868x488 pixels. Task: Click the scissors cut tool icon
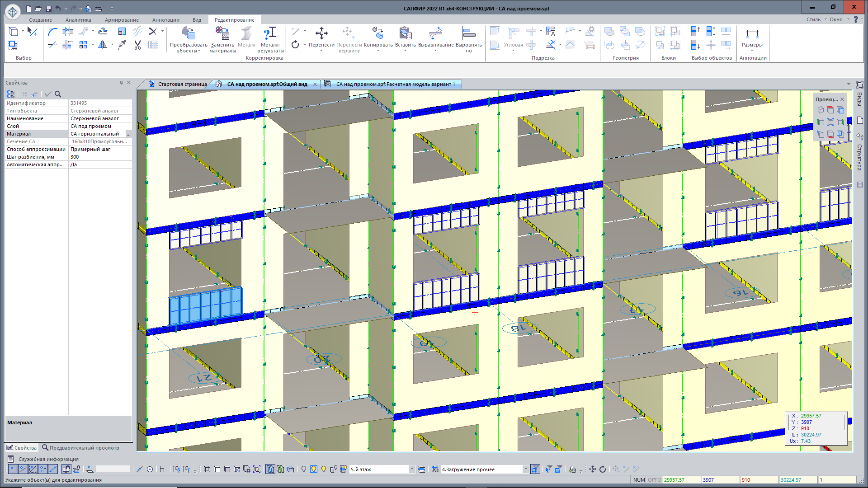pyautogui.click(x=137, y=45)
